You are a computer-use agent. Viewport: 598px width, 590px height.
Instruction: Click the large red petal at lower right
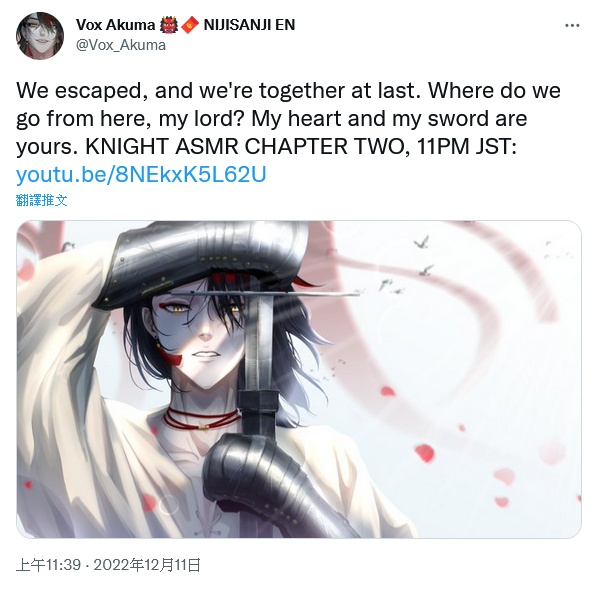(x=424, y=453)
